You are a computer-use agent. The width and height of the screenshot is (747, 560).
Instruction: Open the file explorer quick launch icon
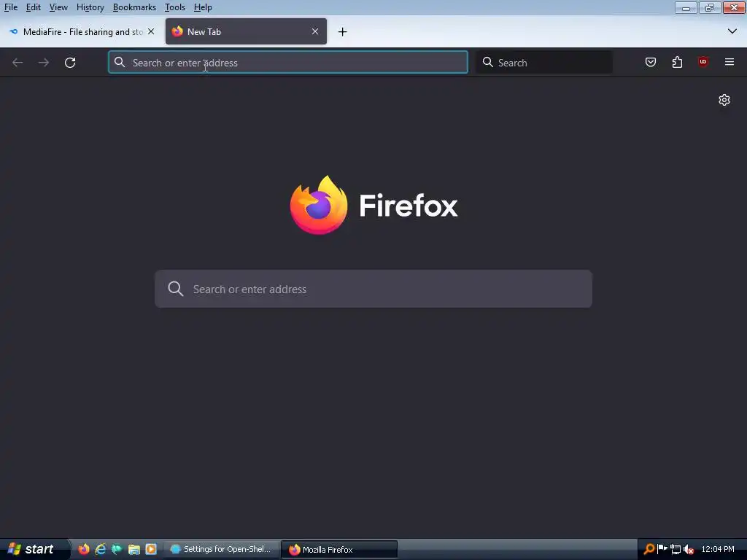[x=134, y=549]
